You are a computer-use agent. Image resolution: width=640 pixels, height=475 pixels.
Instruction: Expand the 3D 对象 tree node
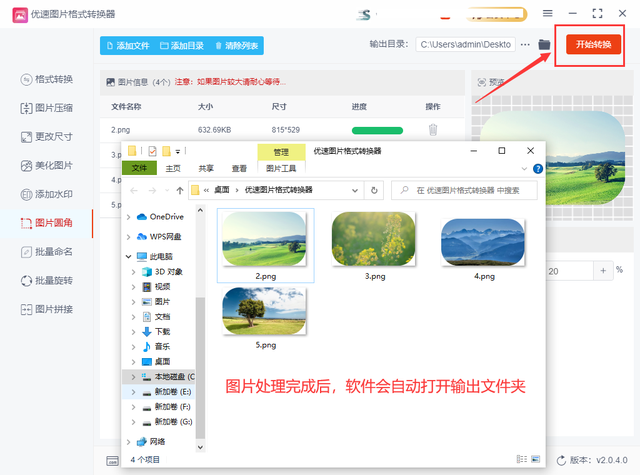tap(133, 272)
